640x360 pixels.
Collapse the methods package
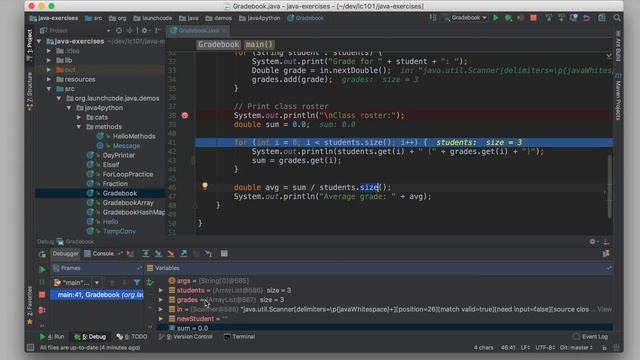[x=79, y=127]
